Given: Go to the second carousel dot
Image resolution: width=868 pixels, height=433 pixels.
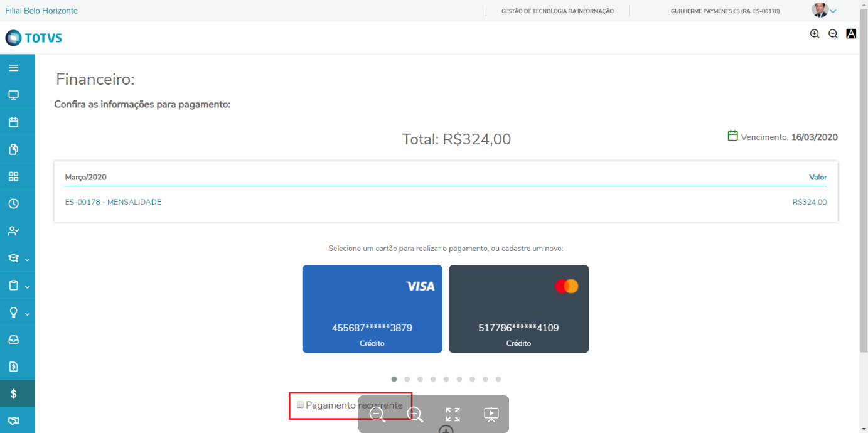Looking at the screenshot, I should (x=407, y=379).
